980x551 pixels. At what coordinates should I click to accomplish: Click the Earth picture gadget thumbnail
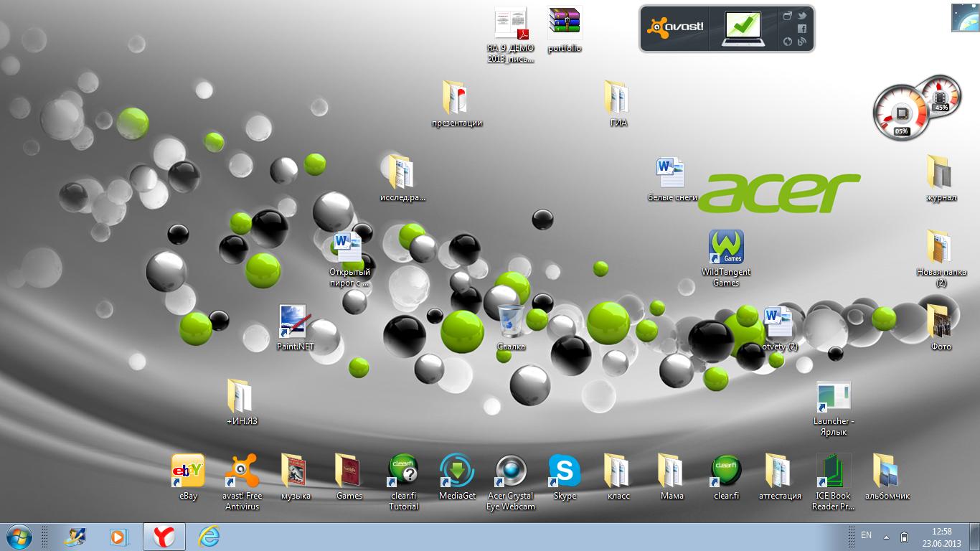click(965, 18)
